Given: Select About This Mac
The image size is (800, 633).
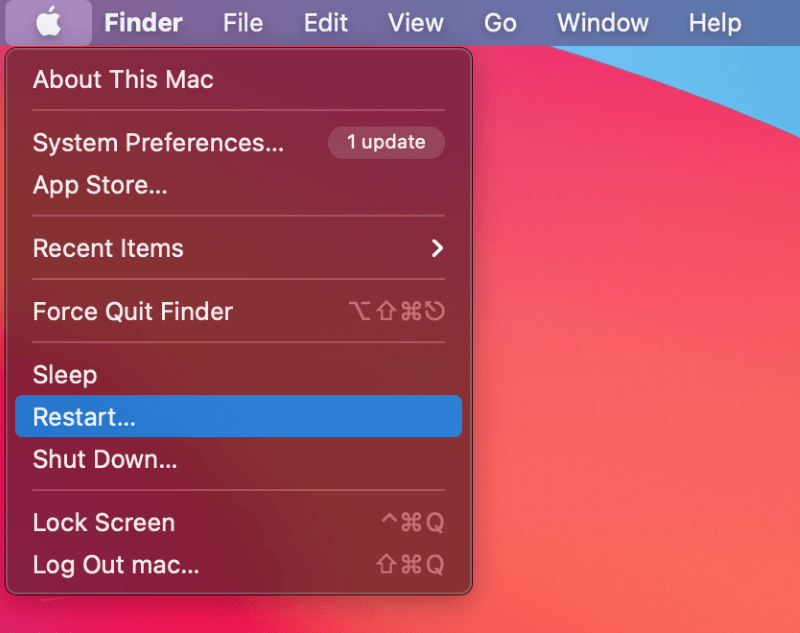Looking at the screenshot, I should pyautogui.click(x=123, y=79).
